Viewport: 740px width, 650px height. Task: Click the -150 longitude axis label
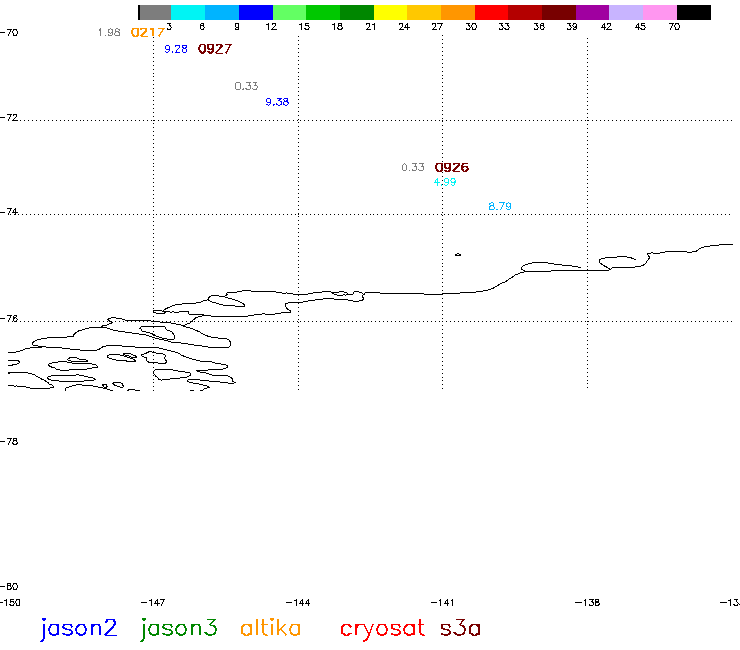tap(10, 603)
